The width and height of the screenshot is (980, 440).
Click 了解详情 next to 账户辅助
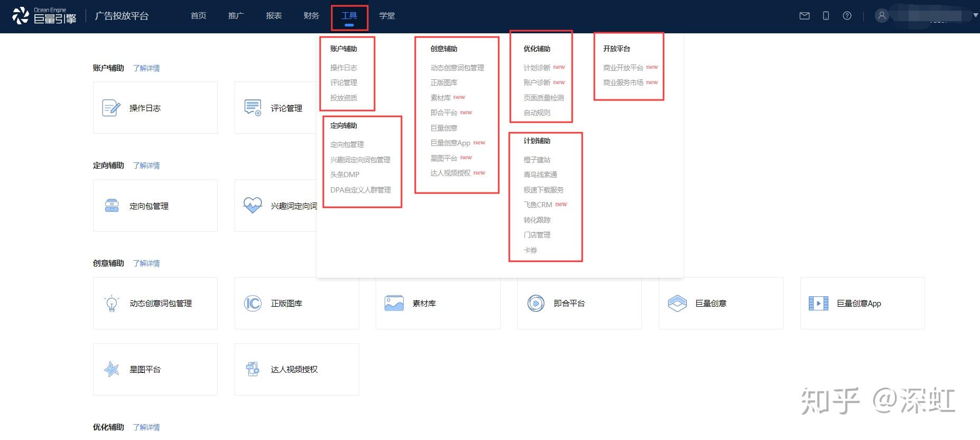(146, 68)
